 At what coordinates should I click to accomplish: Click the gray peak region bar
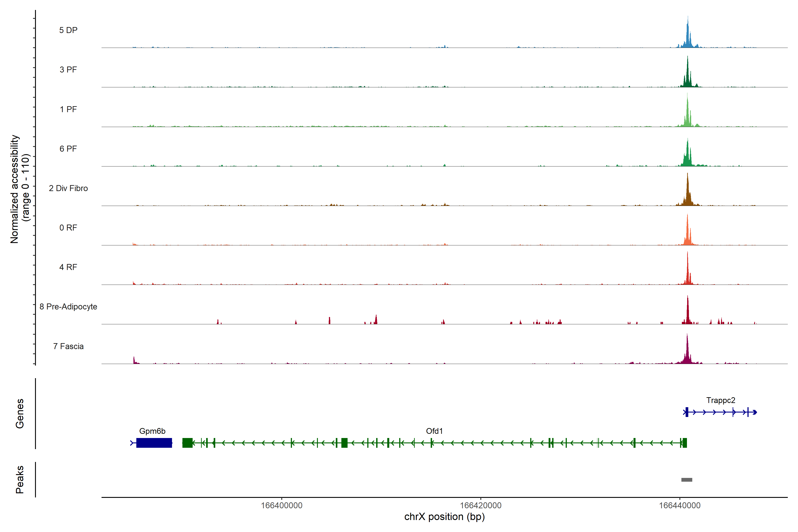click(x=686, y=480)
